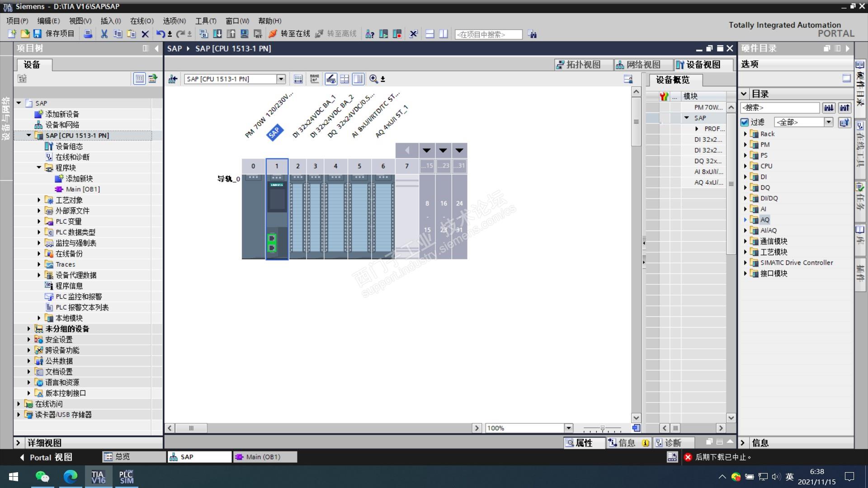Open the SAP [CPU 1513-1 PN] device dropdown
The height and width of the screenshot is (488, 868).
coord(281,79)
